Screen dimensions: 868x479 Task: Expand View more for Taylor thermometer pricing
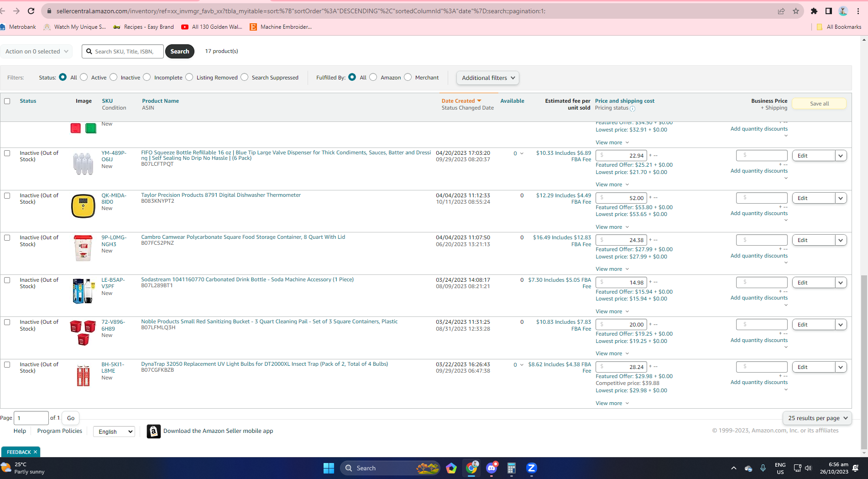[612, 227]
